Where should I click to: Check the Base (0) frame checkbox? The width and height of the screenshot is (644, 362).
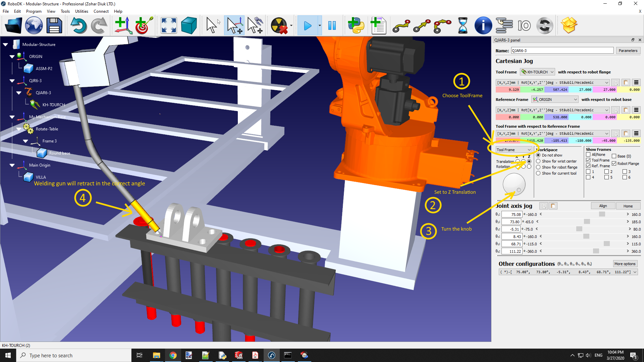614,156
